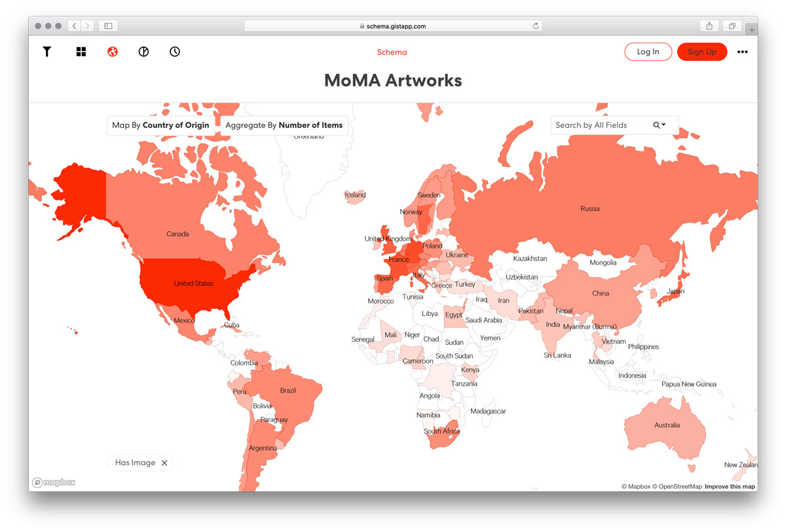Viewport: 786px width, 532px height.
Task: Switch to the gallery grid view
Action: pyautogui.click(x=81, y=52)
